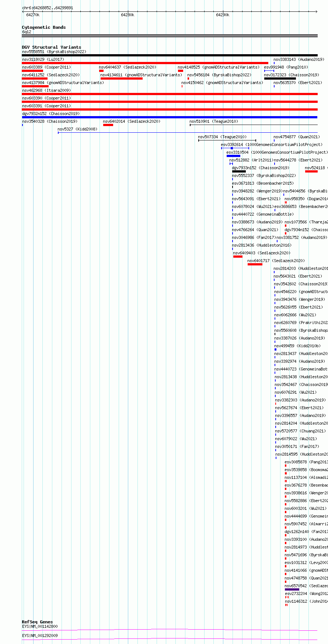Select the nsv3118029 (Lu2017) red bar
328x644 pixels.
click(x=145, y=63)
